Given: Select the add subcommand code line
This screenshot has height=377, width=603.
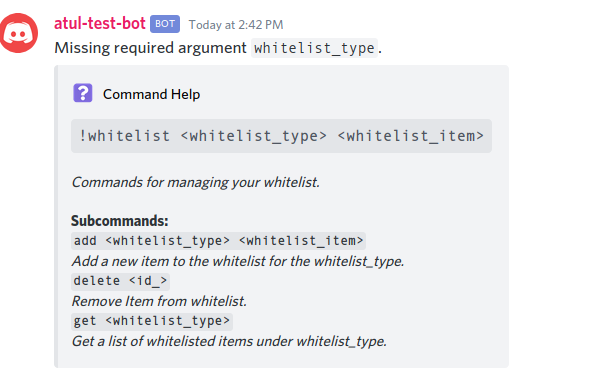Looking at the screenshot, I should 218,241.
